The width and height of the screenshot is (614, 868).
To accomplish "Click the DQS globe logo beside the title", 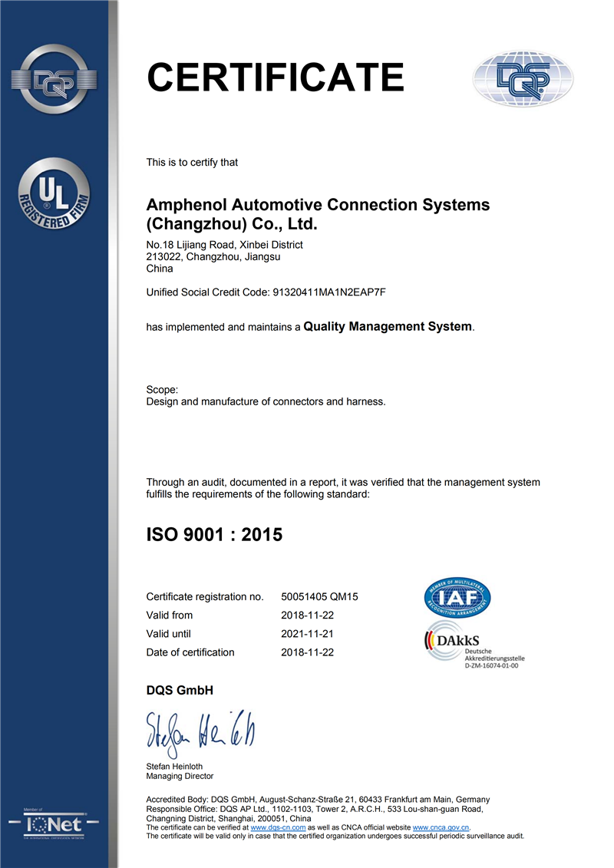I will tap(523, 78).
